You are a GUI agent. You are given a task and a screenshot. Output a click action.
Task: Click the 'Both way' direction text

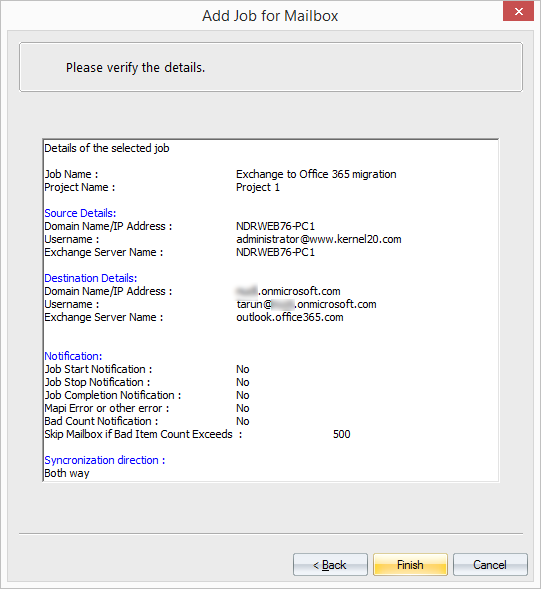[x=67, y=473]
